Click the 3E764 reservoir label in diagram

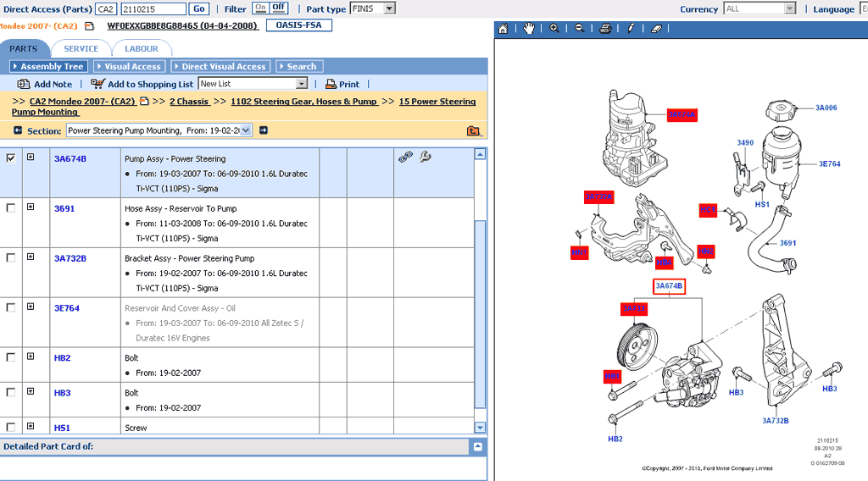829,163
